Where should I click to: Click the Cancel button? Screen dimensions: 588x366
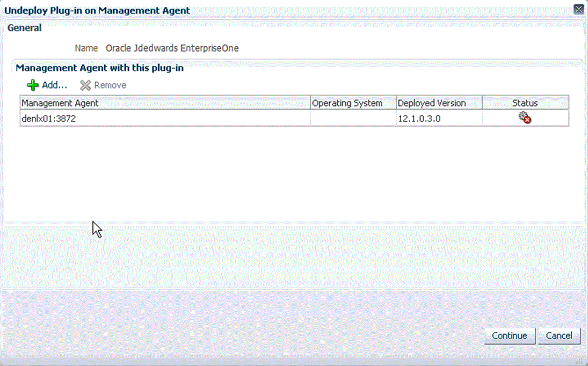(x=559, y=335)
